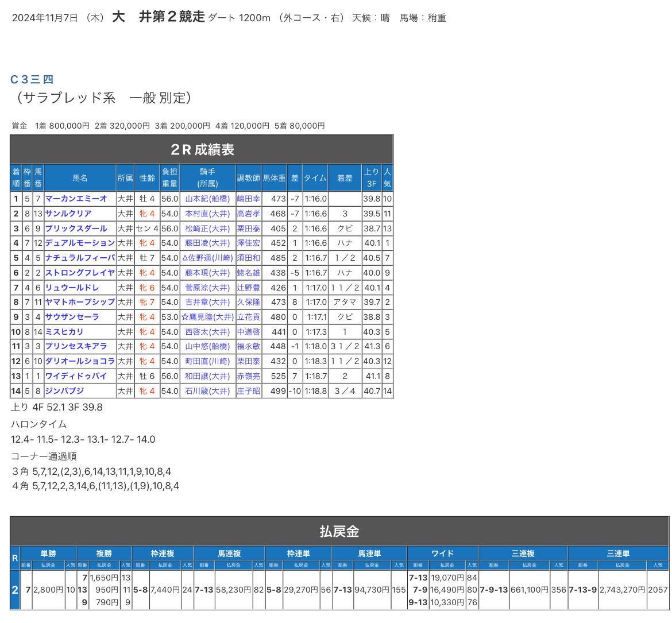This screenshot has height=623, width=672.
Task: Open trainer 久保隆 profile
Action: pos(249,302)
